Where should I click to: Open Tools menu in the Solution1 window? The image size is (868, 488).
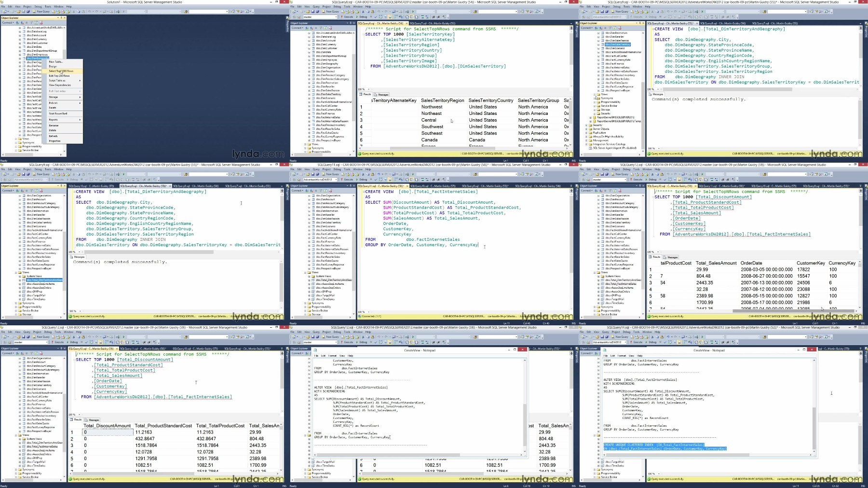[48, 6]
